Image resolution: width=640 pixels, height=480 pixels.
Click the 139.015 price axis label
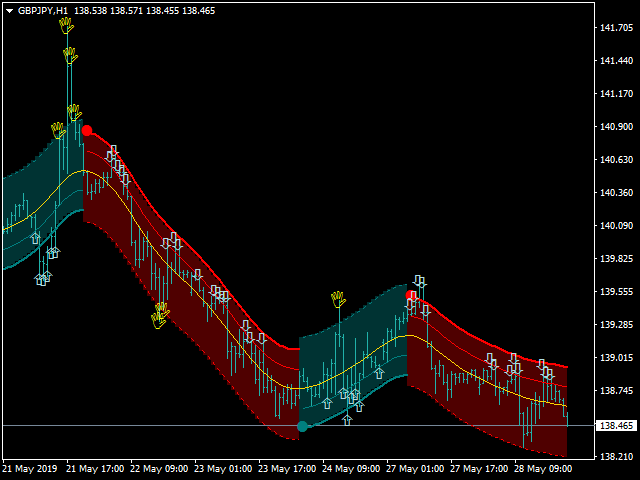[614, 357]
